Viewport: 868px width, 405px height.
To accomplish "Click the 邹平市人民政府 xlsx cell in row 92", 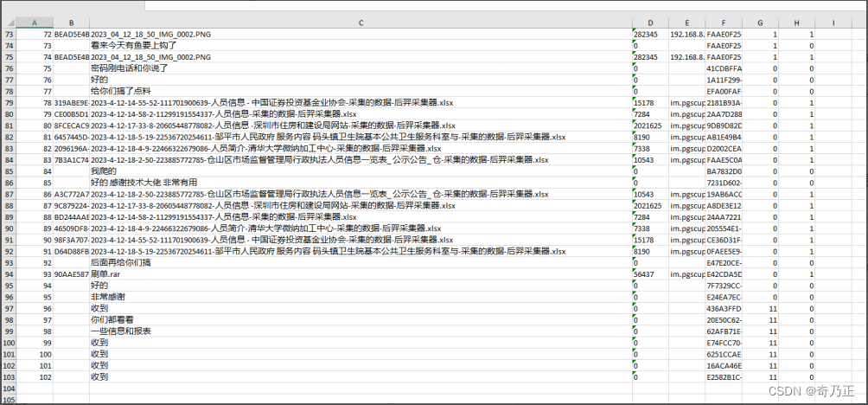I will pyautogui.click(x=361, y=252).
